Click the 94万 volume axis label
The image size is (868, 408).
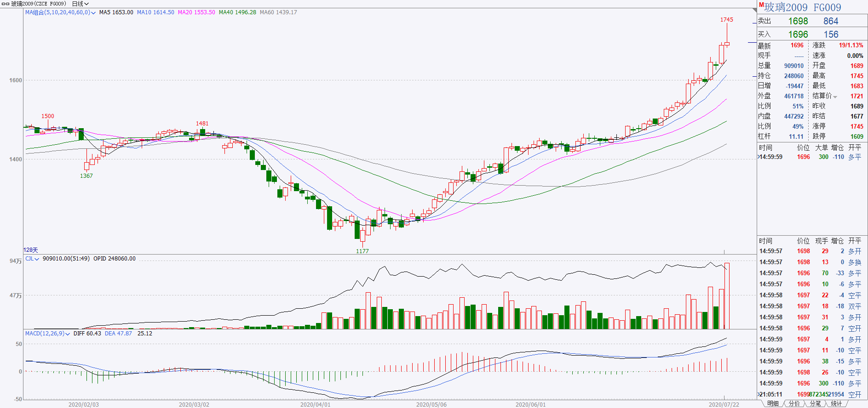pyautogui.click(x=16, y=261)
